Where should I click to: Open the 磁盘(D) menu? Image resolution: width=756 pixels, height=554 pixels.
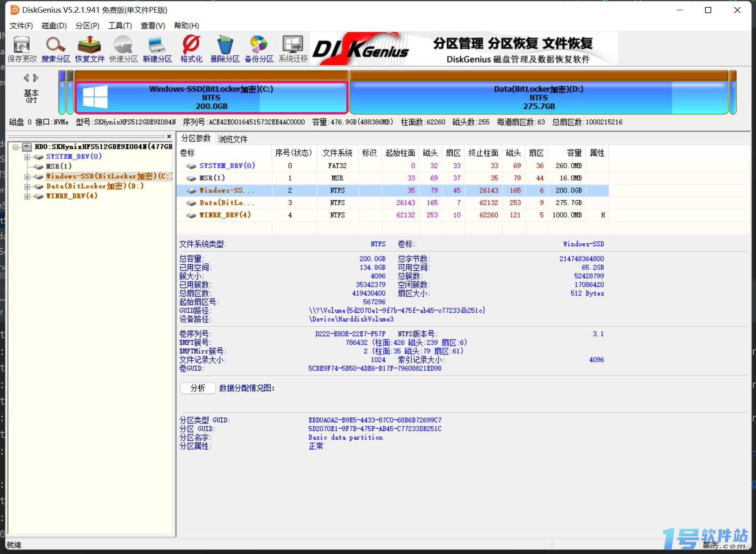54,26
